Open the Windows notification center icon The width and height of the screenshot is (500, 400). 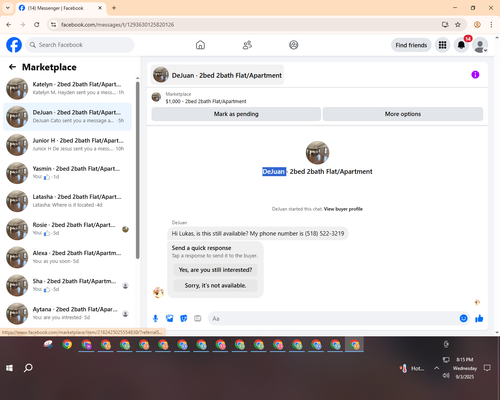pos(487,368)
